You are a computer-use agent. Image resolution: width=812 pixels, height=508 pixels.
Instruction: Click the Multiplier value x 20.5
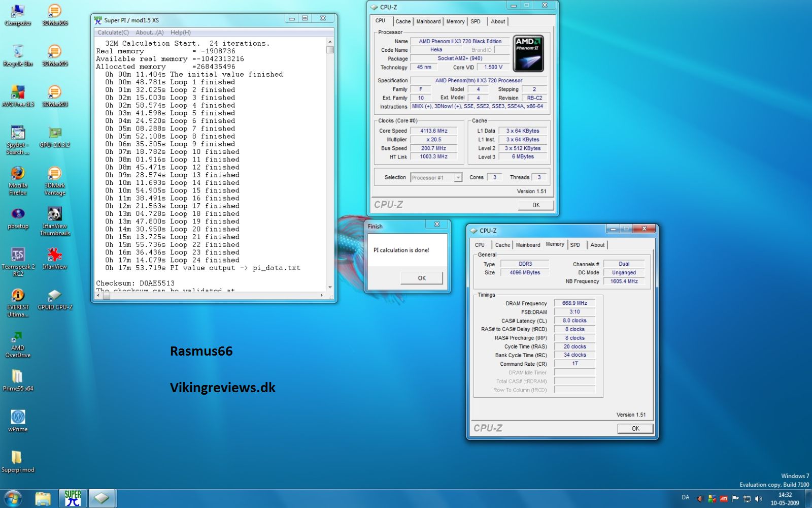(x=434, y=140)
